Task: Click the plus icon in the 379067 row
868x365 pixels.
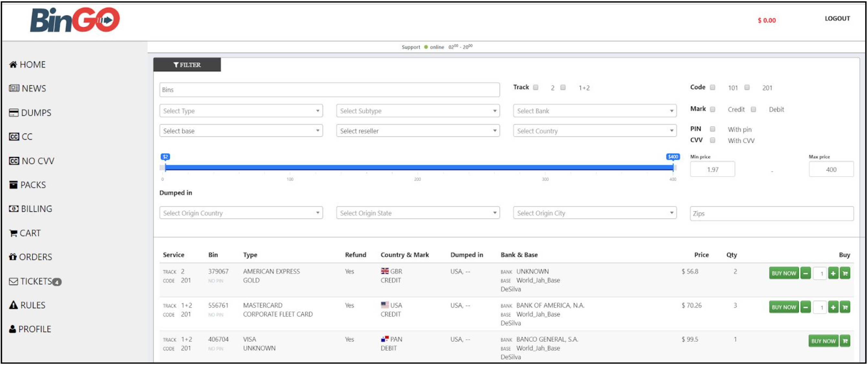Action: coord(833,273)
